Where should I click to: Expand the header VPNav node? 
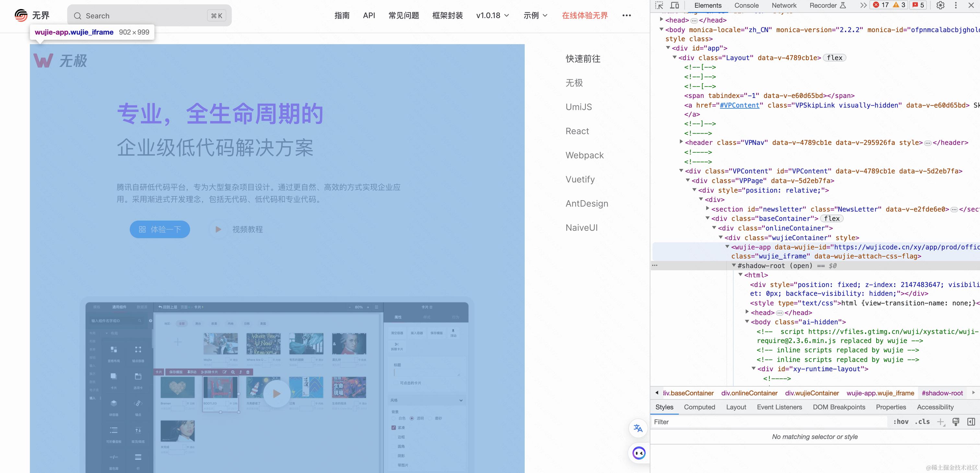[681, 142]
